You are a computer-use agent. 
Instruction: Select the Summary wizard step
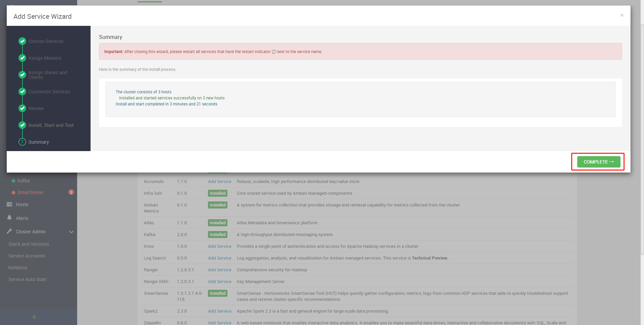click(x=39, y=142)
